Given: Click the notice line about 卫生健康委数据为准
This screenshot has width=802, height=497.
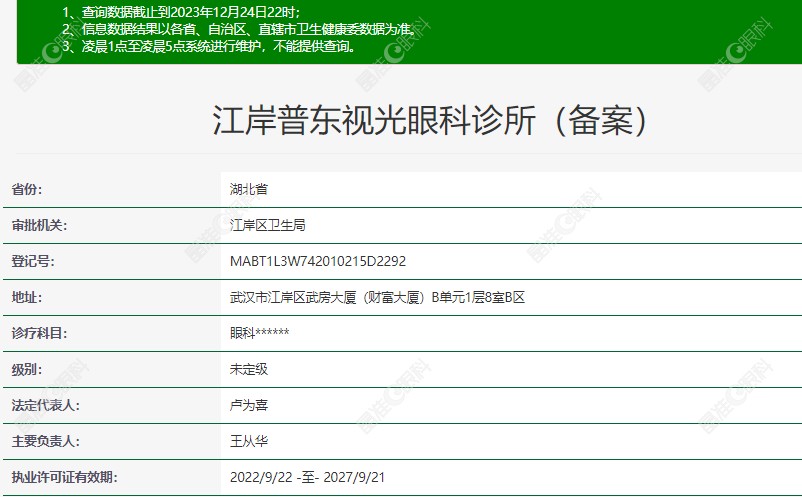Looking at the screenshot, I should click(x=240, y=29).
